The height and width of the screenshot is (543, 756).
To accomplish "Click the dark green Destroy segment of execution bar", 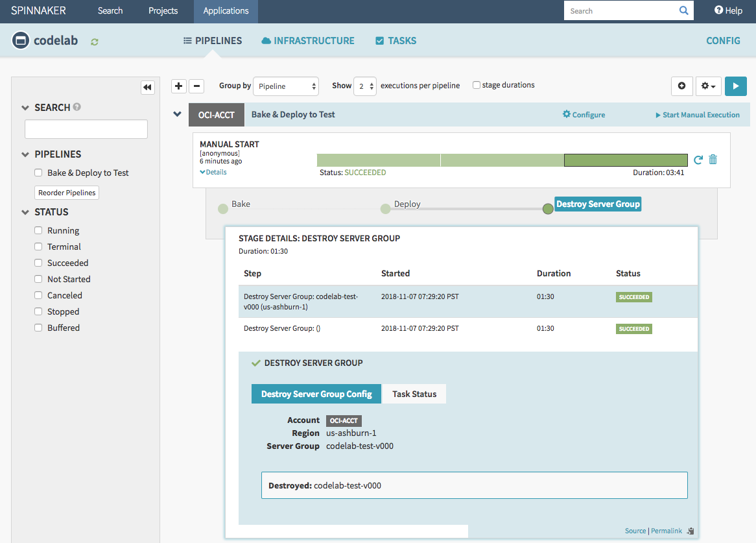I will tap(626, 160).
